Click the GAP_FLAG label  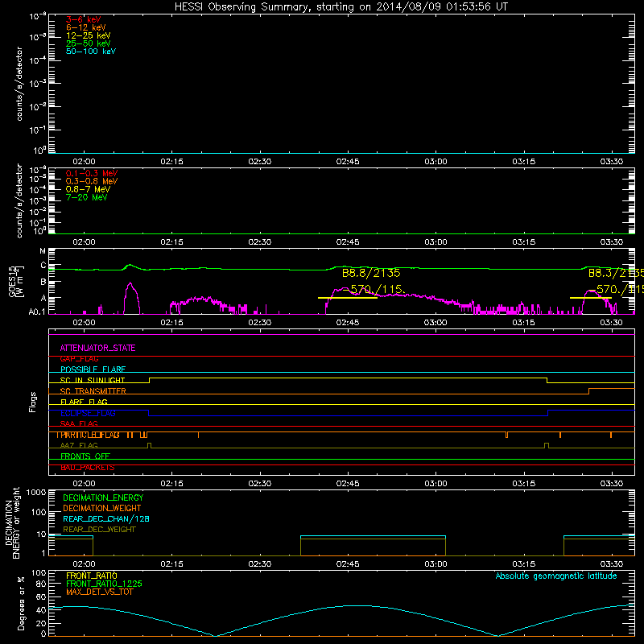[x=79, y=359]
